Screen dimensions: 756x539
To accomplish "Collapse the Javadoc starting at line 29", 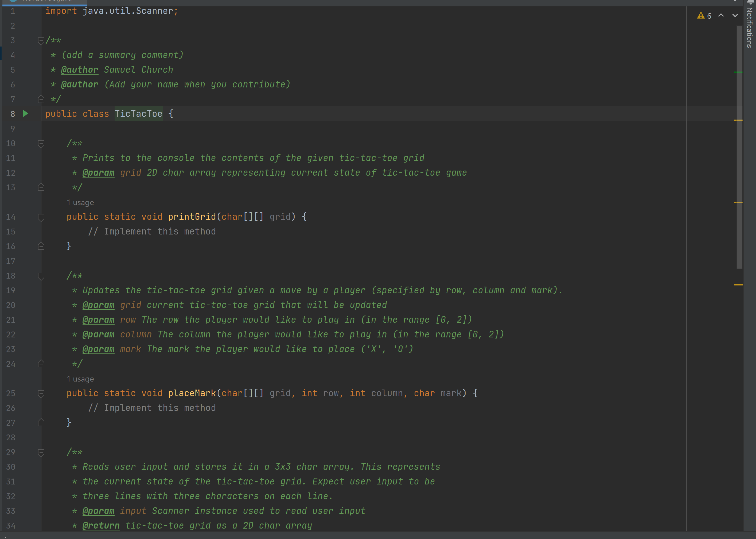I will tap(41, 452).
